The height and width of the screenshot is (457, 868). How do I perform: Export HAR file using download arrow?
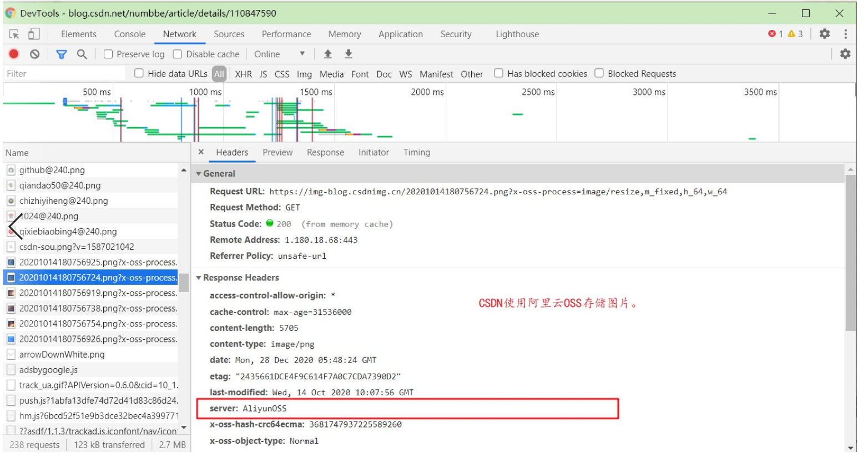[x=348, y=54]
